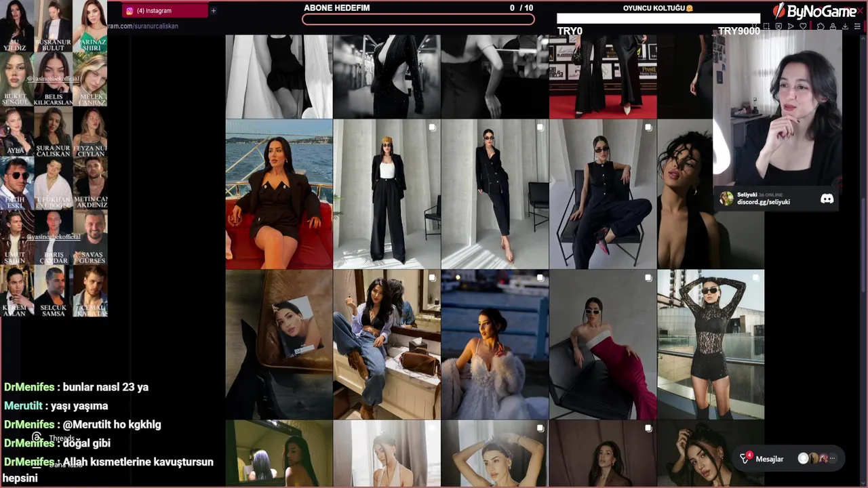Open the red dress on sofa post
Image resolution: width=868 pixels, height=488 pixels.
[x=603, y=344]
